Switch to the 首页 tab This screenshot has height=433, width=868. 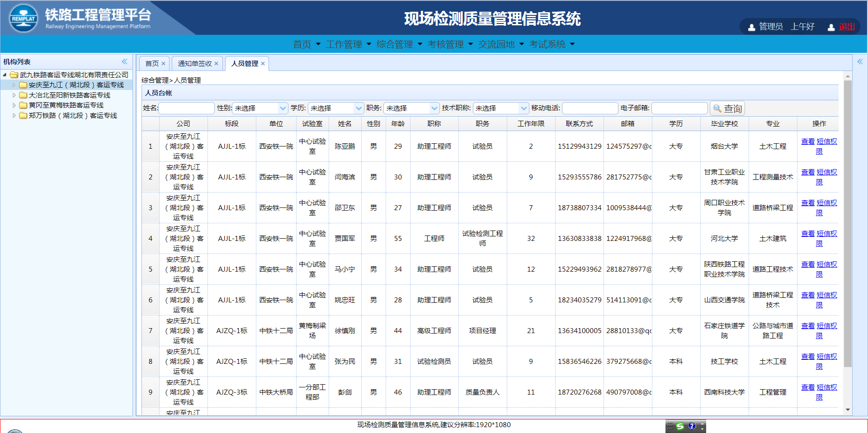[152, 64]
